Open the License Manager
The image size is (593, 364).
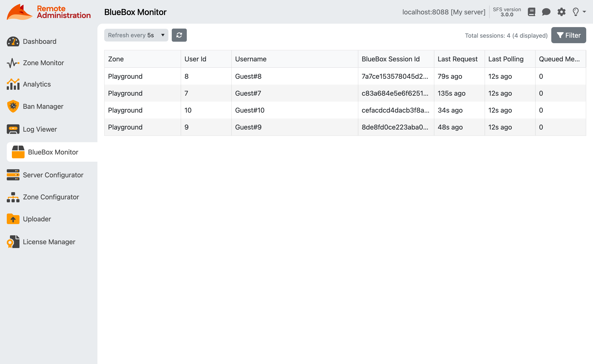tap(49, 242)
